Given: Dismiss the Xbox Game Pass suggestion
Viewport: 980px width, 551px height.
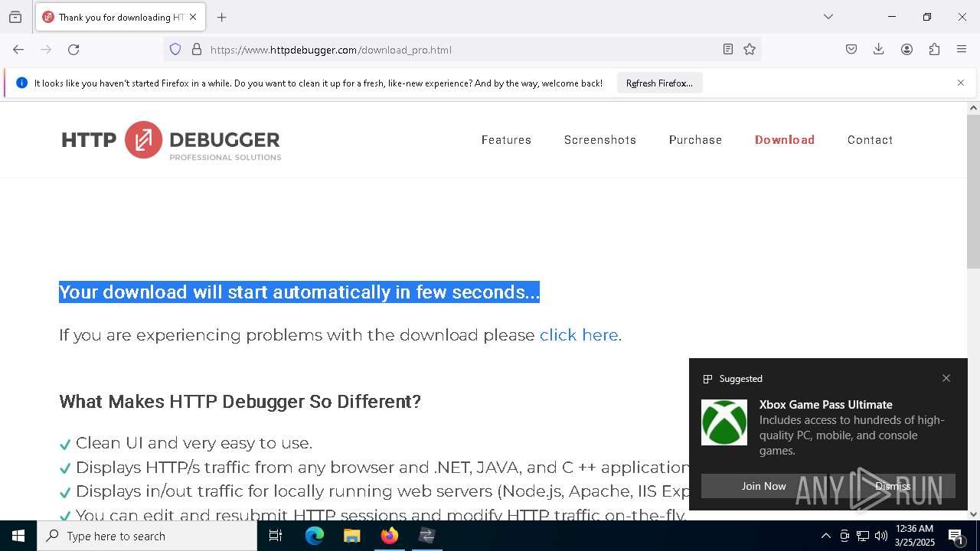Looking at the screenshot, I should pos(893,486).
